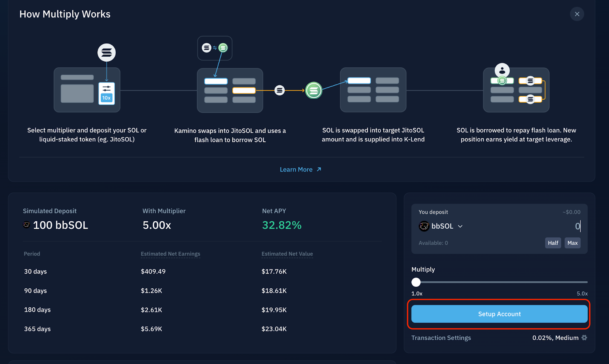Click the Learn More arrow icon

click(x=319, y=169)
